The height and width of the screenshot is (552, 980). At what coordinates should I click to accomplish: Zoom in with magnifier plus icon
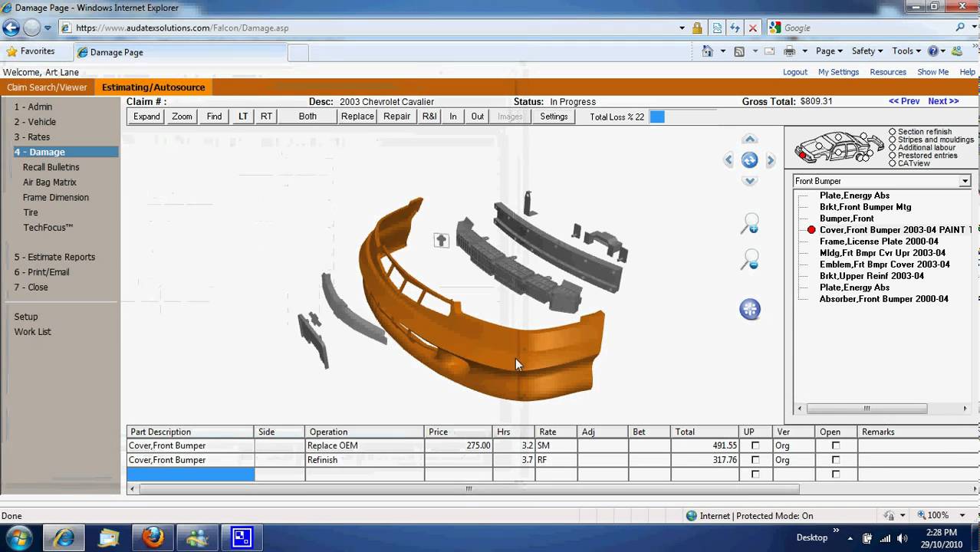(750, 224)
